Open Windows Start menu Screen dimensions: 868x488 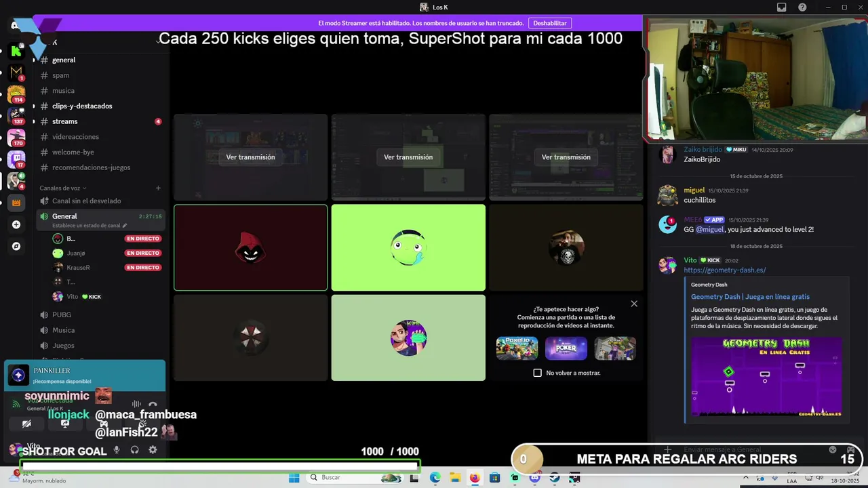(x=294, y=478)
